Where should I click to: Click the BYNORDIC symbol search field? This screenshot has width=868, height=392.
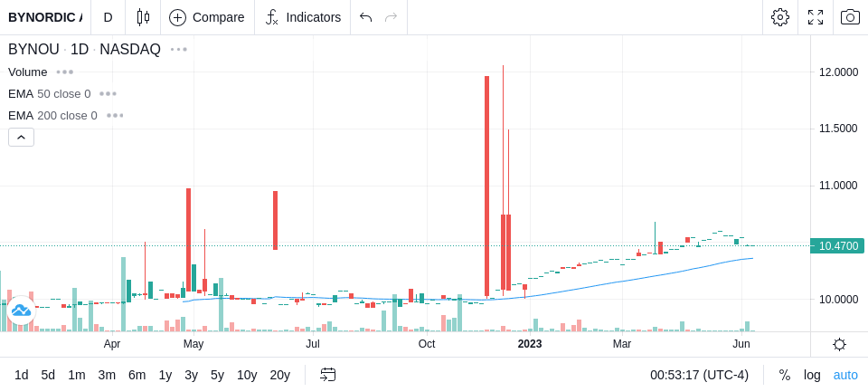click(44, 17)
